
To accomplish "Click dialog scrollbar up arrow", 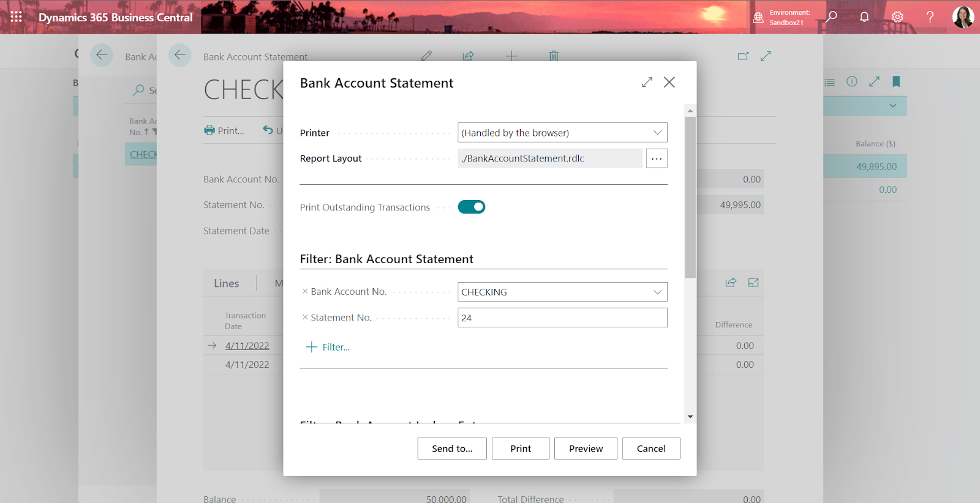I will tap(690, 111).
